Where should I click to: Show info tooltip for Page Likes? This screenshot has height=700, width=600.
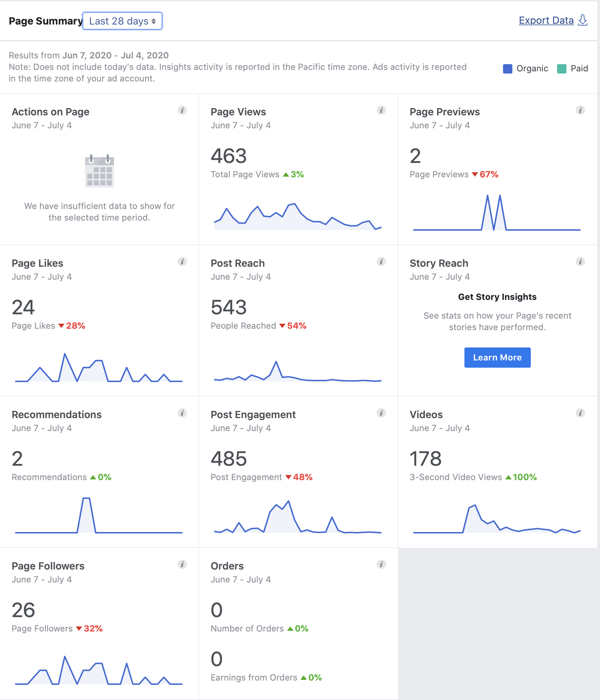182,262
